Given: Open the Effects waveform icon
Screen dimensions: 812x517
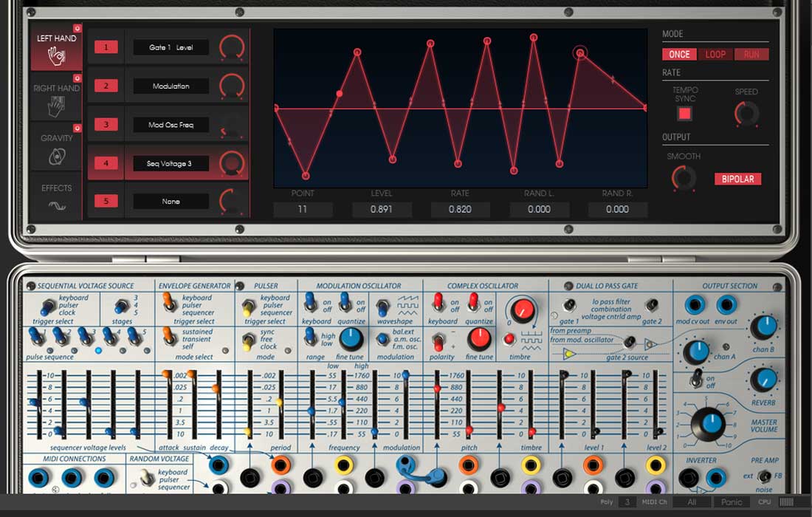Looking at the screenshot, I should coord(57,205).
